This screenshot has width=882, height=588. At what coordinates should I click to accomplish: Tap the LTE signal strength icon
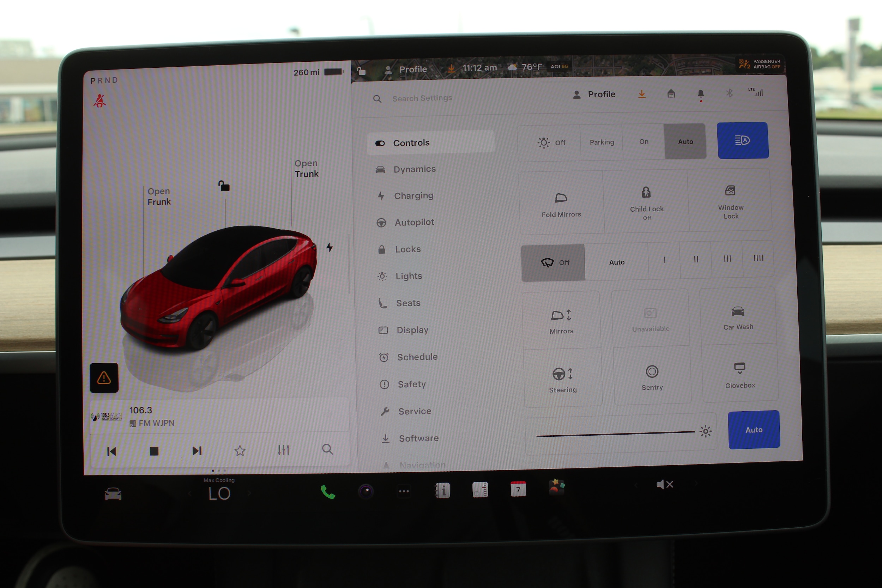(756, 92)
